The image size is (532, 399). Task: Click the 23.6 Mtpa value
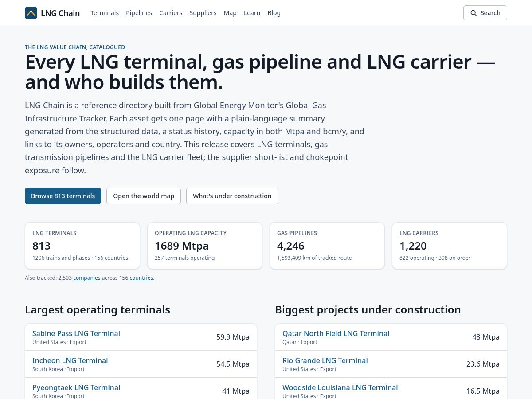[483, 364]
